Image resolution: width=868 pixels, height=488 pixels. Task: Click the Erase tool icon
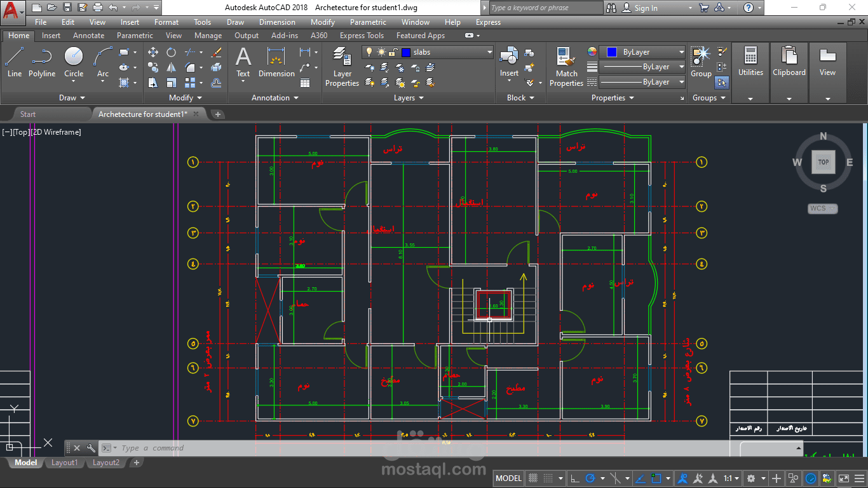[216, 52]
